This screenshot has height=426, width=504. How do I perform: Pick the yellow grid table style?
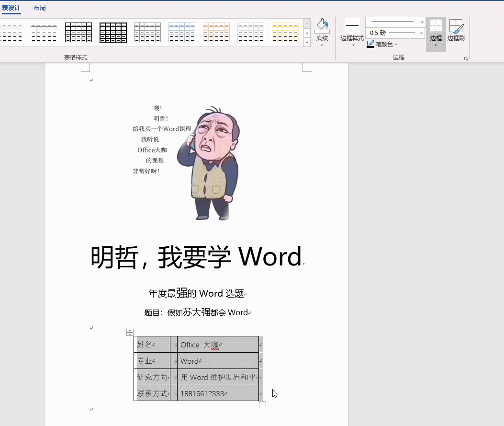[285, 33]
